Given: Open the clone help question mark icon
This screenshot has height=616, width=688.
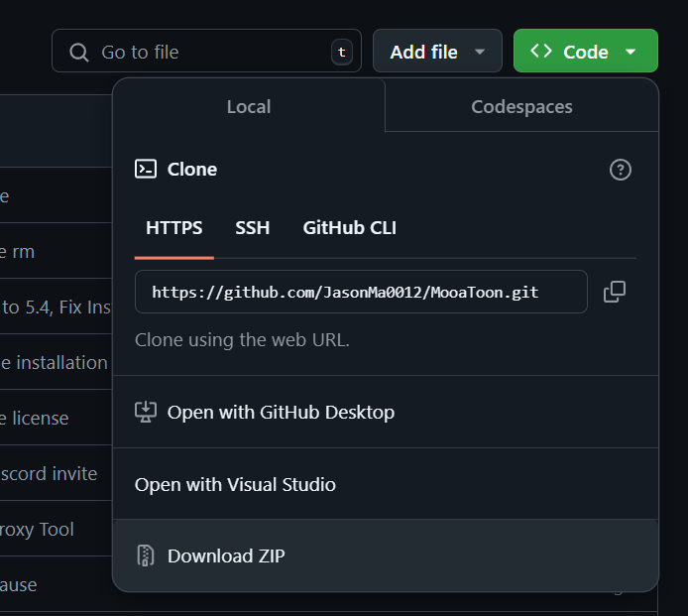Looking at the screenshot, I should (621, 170).
